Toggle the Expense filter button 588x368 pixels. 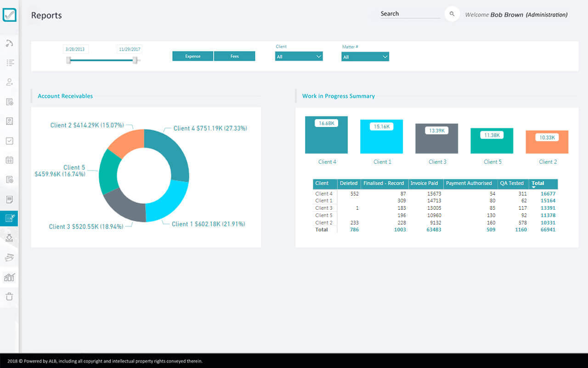click(193, 56)
